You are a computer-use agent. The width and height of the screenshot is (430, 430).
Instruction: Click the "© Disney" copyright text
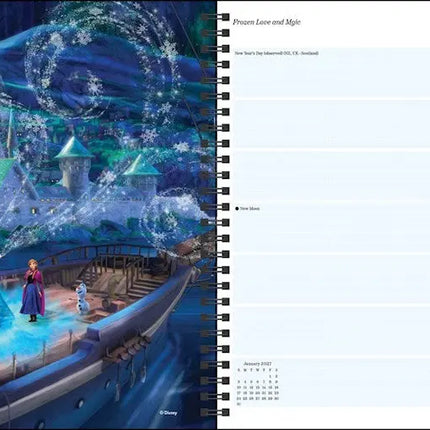pos(168,413)
